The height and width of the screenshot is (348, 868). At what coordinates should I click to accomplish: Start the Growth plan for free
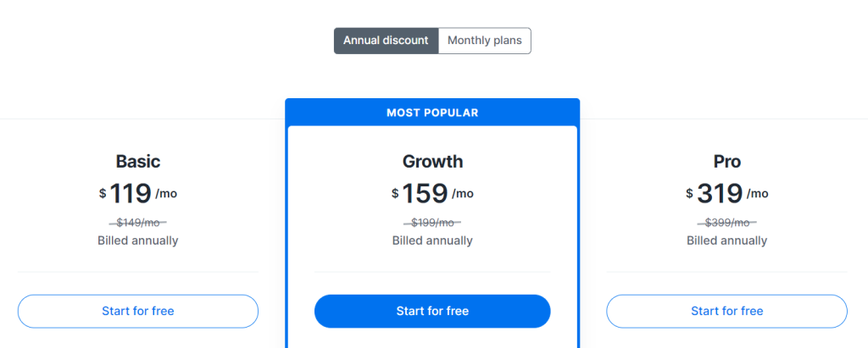click(432, 311)
